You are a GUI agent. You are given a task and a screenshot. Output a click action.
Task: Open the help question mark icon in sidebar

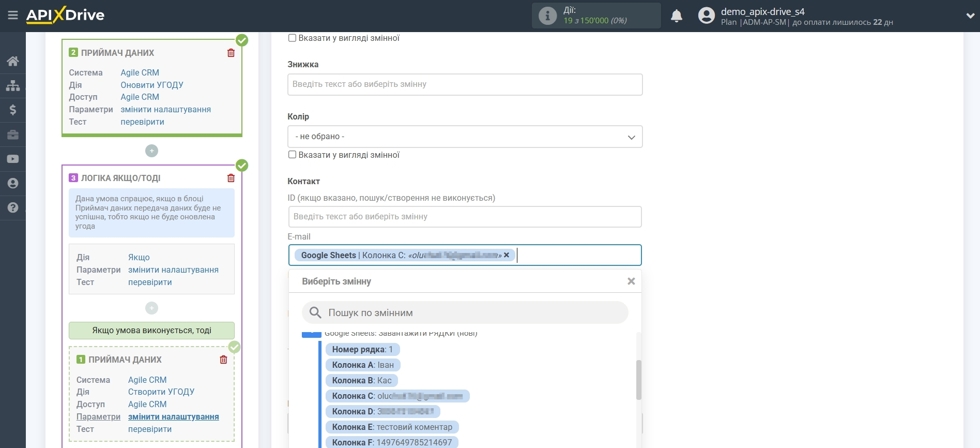point(13,207)
